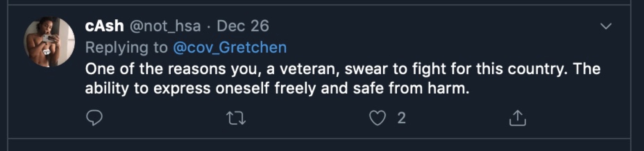Screen dimensions: 644x151
Task: Click the reply speech bubble icon
Action: coord(94,119)
